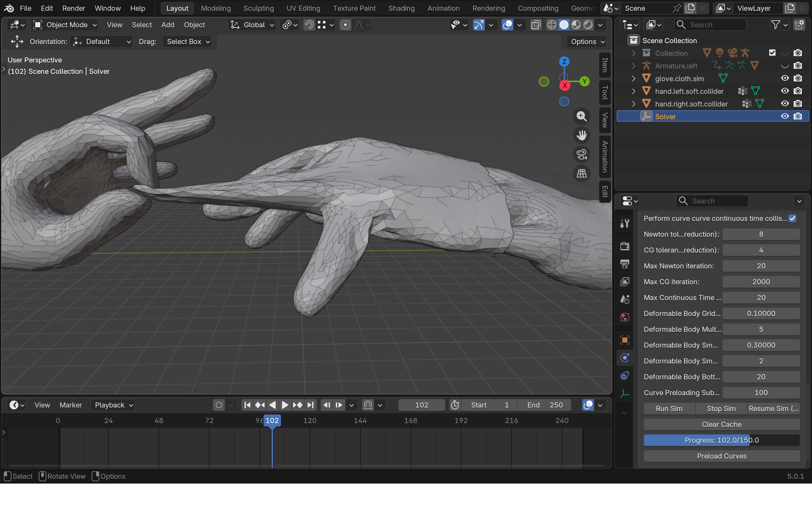Expand hand.left.soft.collider tree item
This screenshot has width=812, height=507.
(x=633, y=91)
